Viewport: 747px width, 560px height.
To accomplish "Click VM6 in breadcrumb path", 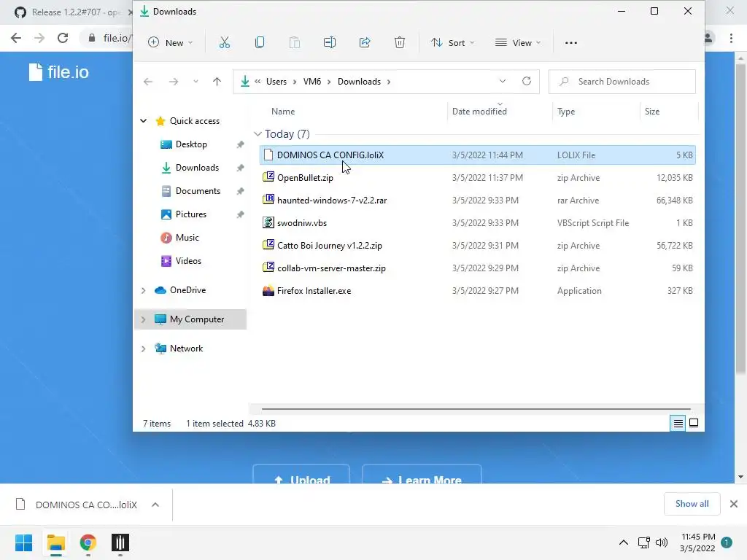I will (312, 82).
